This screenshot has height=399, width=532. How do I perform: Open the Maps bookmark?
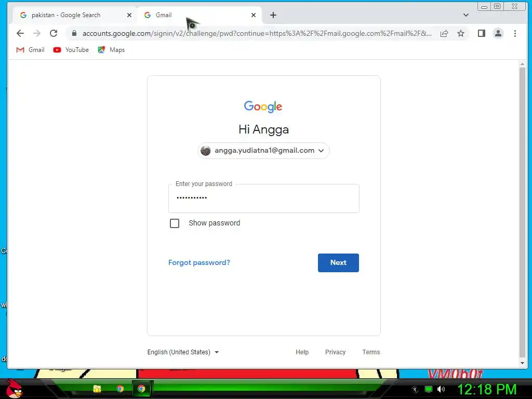[111, 50]
